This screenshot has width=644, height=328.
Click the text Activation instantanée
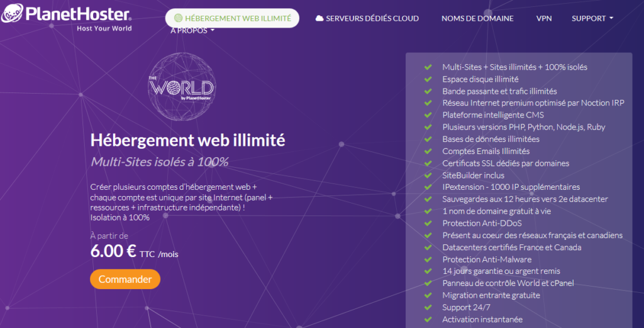(482, 319)
